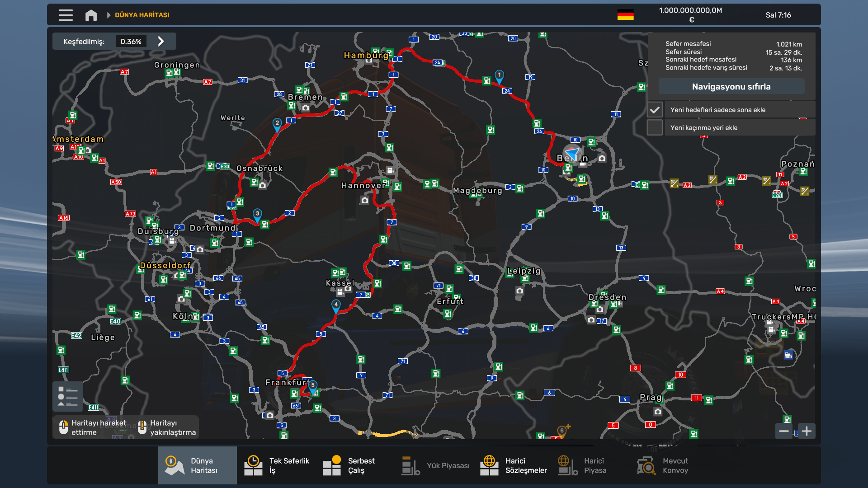The width and height of the screenshot is (868, 488).
Task: Click waypoint marker 4 near Kassel
Action: click(336, 305)
